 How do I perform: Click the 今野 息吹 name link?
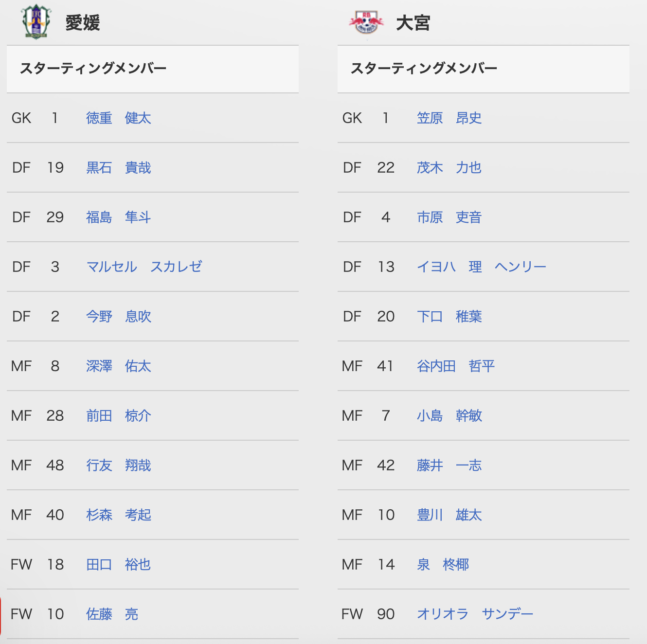(x=119, y=316)
